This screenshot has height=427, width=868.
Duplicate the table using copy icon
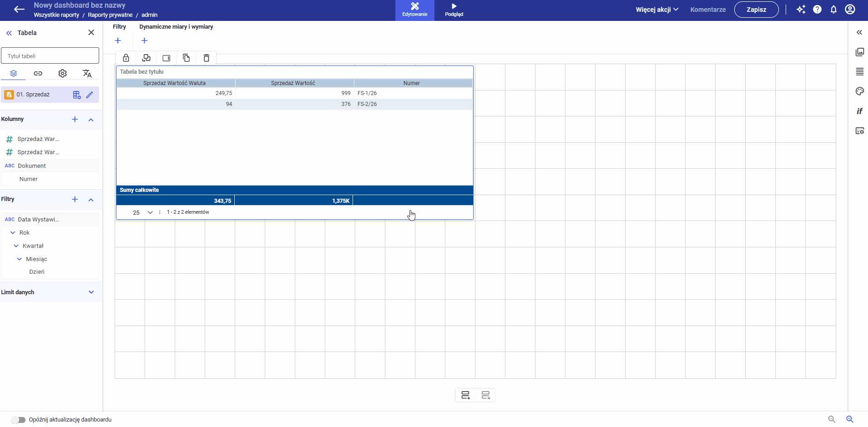click(x=186, y=58)
